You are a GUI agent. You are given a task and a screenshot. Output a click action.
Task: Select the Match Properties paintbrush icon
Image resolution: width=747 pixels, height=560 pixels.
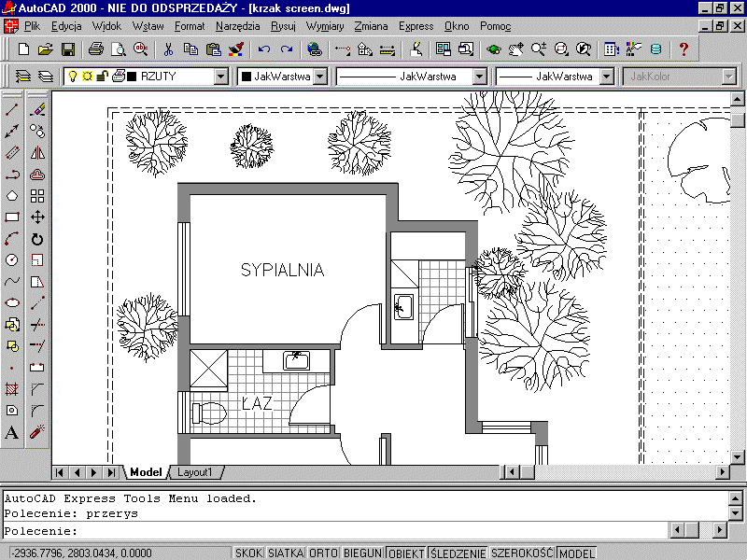pos(236,49)
